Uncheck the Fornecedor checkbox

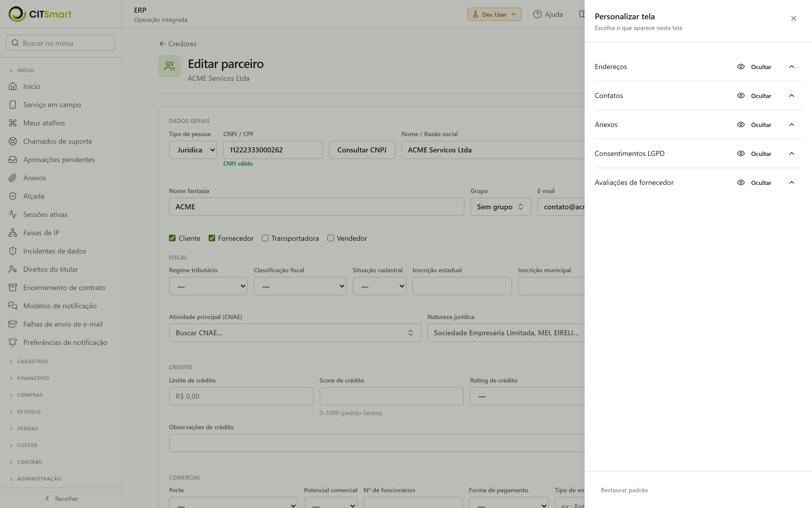pos(212,238)
